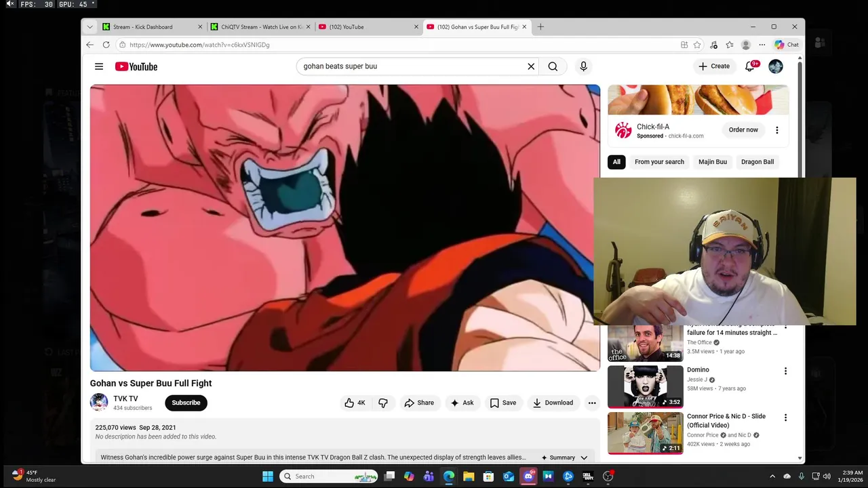Open The Office video thumbnail

(x=646, y=343)
